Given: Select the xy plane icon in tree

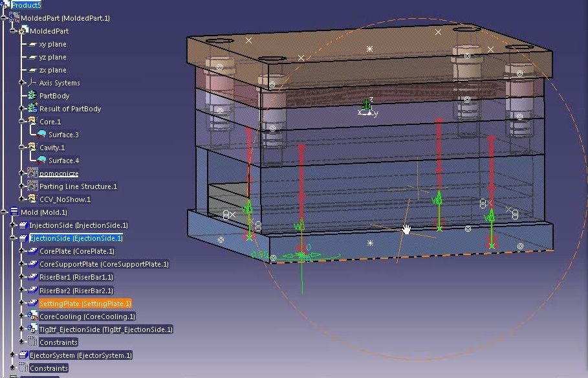Looking at the screenshot, I should [32, 44].
